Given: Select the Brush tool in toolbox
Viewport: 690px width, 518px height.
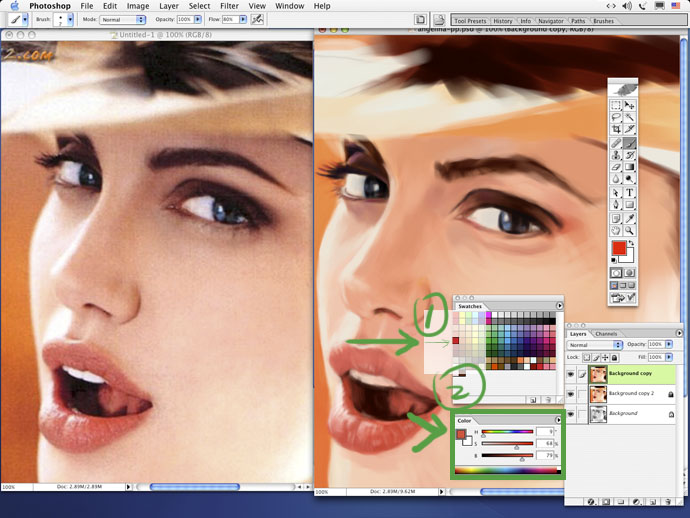Looking at the screenshot, I should click(630, 143).
